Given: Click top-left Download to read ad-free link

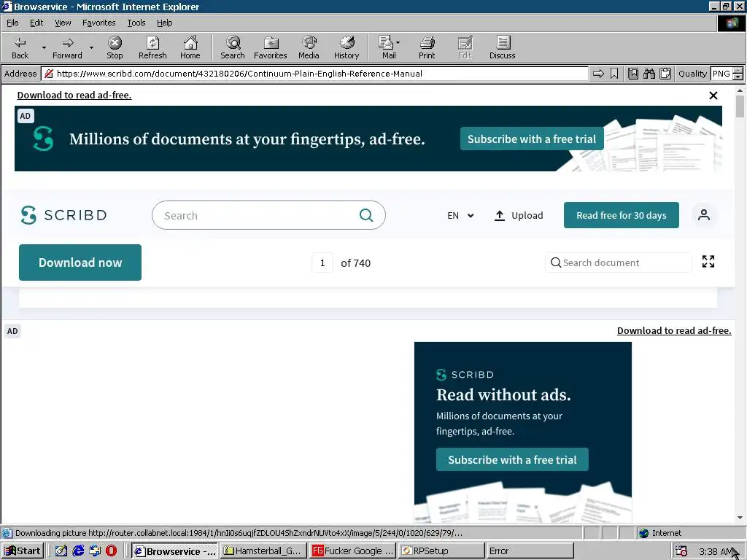Looking at the screenshot, I should [74, 96].
